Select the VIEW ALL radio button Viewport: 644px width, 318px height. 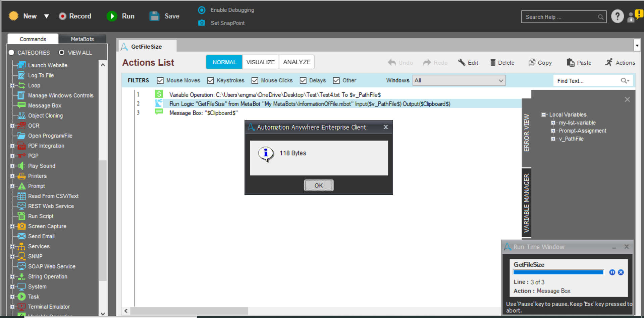tap(62, 53)
